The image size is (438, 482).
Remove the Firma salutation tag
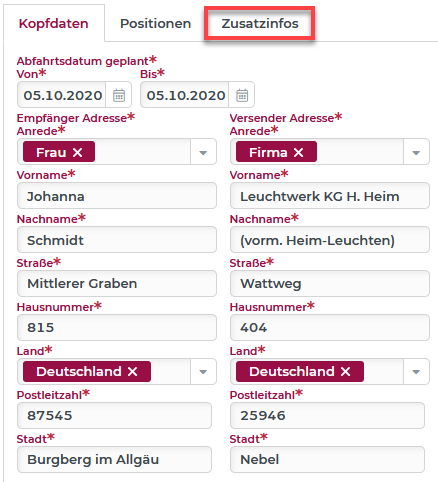[x=298, y=152]
